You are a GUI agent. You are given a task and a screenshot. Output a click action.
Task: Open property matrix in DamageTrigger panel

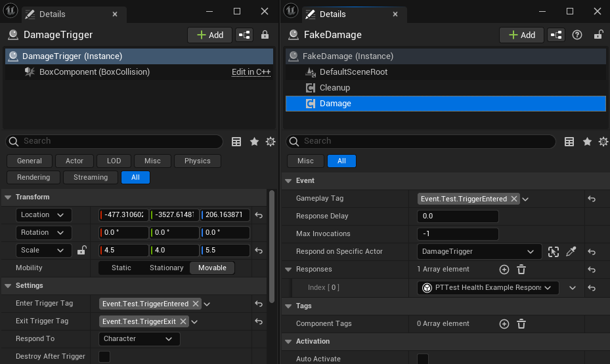236,142
